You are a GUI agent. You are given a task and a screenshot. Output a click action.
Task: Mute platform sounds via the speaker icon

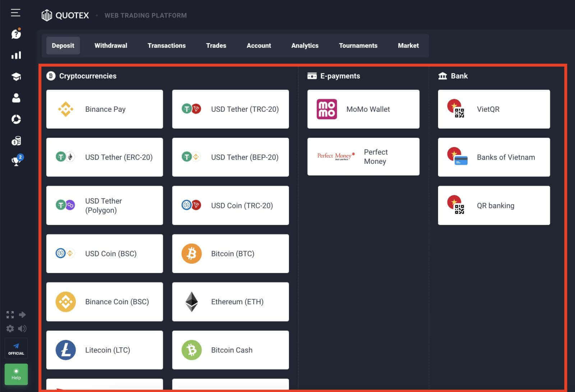[x=23, y=328]
